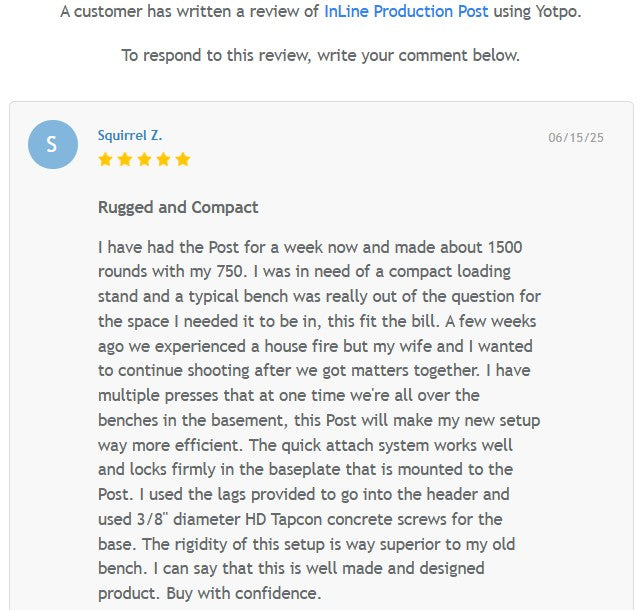The height and width of the screenshot is (610, 642).
Task: Select the third rating star
Action: (x=143, y=159)
